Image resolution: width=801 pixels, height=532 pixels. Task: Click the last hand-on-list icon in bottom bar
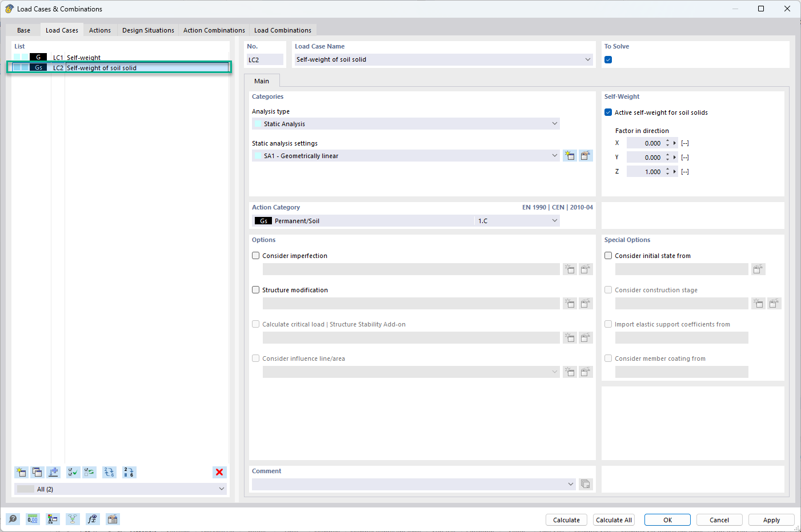pos(113,519)
